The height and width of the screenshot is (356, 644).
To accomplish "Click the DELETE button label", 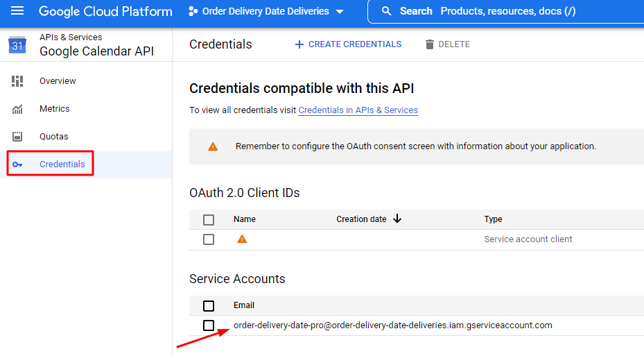I will click(x=454, y=44).
